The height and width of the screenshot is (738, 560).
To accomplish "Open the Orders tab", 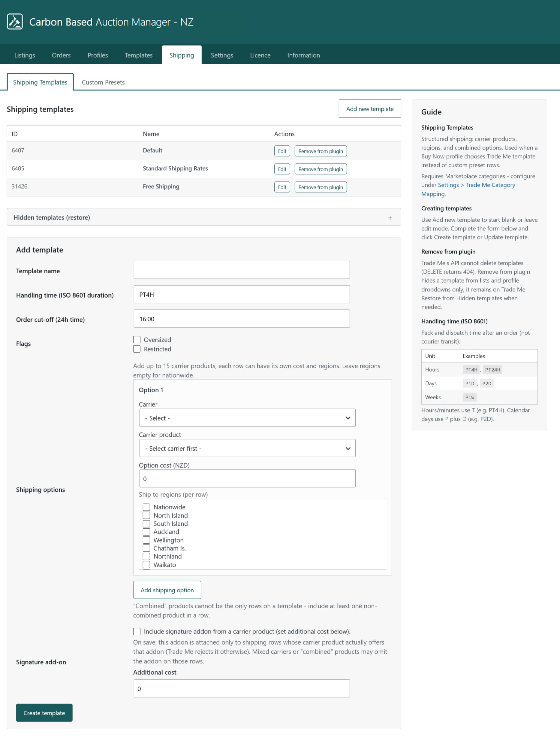I will click(x=61, y=55).
